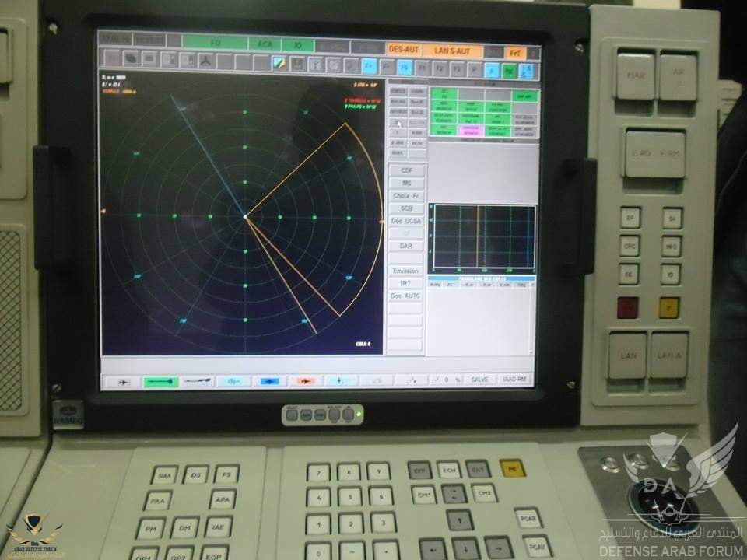Toggle the green ACA status indicator
This screenshot has width=747, height=560.
click(265, 44)
